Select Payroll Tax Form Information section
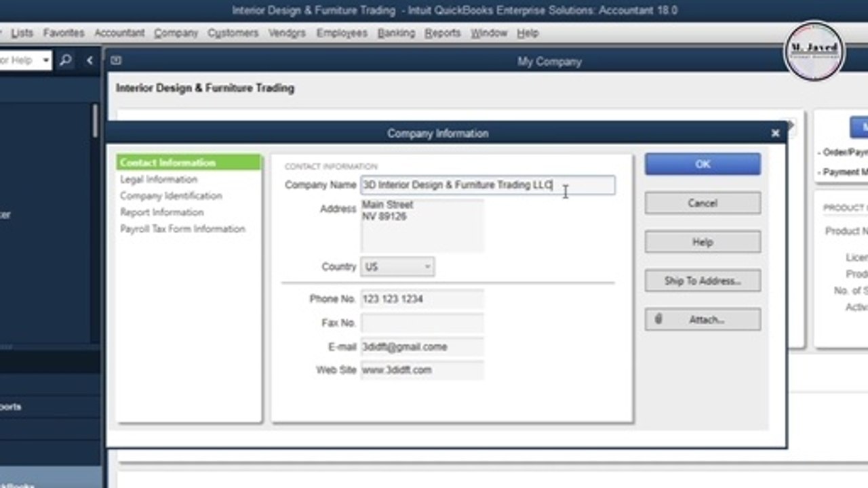 pyautogui.click(x=182, y=229)
